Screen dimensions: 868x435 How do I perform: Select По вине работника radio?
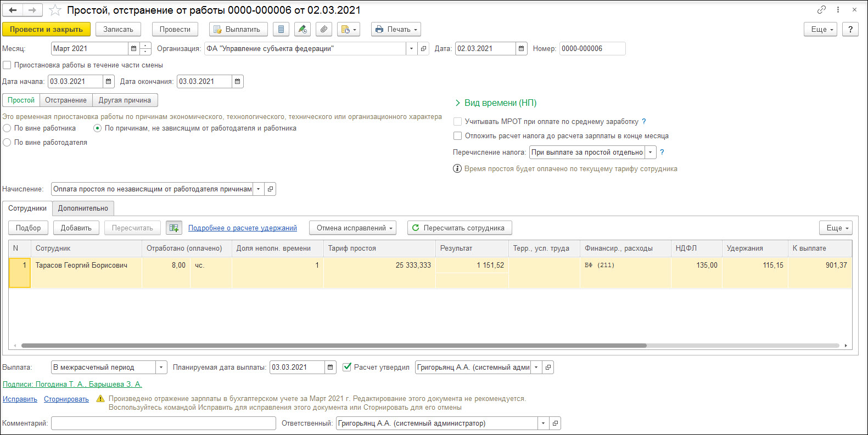pos(7,128)
